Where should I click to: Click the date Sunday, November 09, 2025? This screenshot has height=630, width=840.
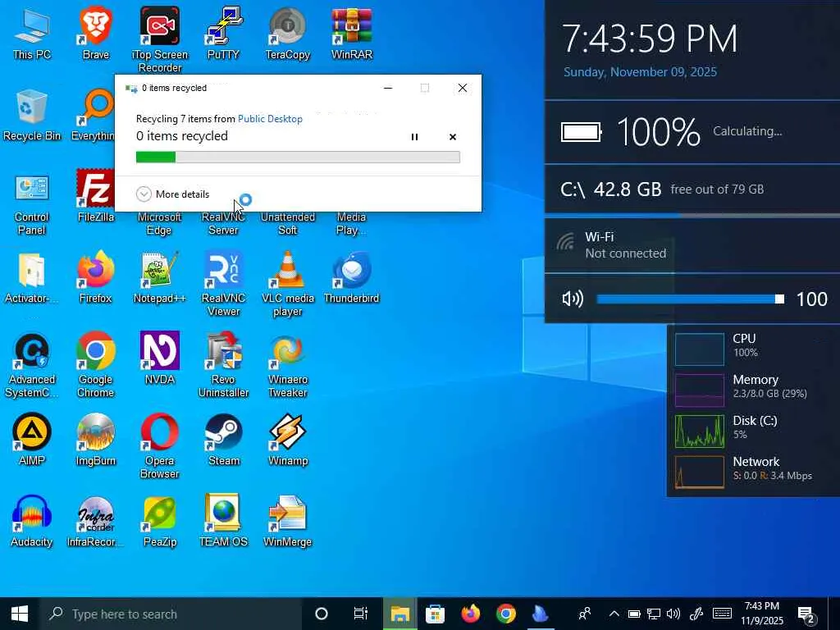[x=640, y=72]
